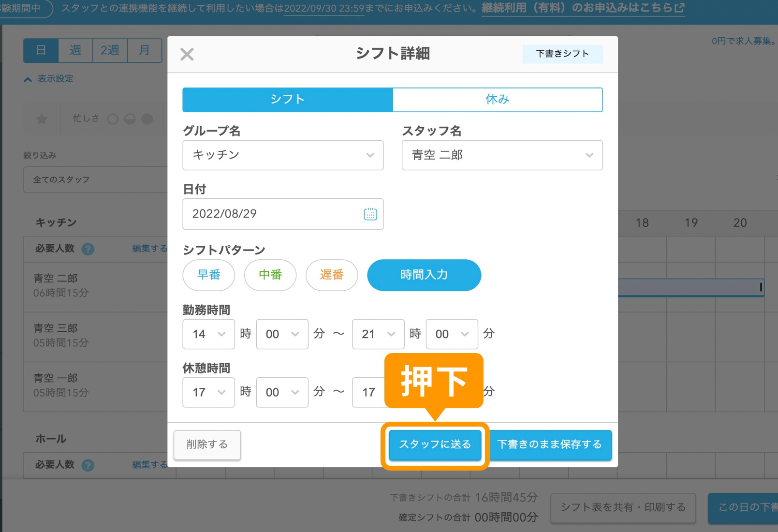Choose the 遅番 shift pattern
Screen dimensions: 778x532
332,275
